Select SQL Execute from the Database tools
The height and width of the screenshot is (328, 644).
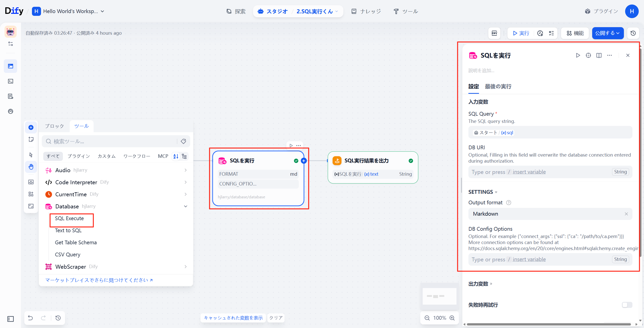click(x=69, y=218)
